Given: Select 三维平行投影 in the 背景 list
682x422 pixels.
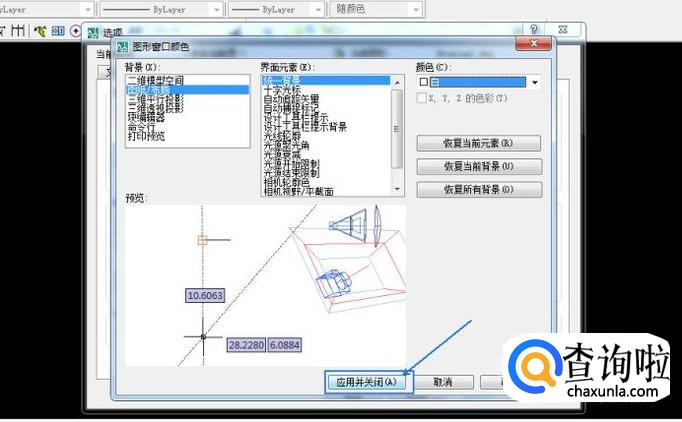Looking at the screenshot, I should (x=187, y=99).
